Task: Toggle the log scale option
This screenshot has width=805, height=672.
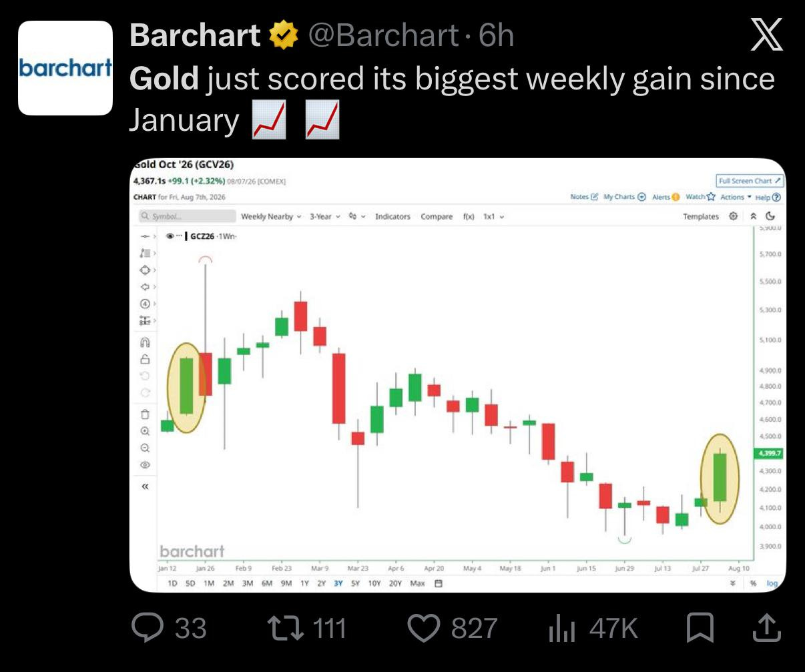Action: 772,583
